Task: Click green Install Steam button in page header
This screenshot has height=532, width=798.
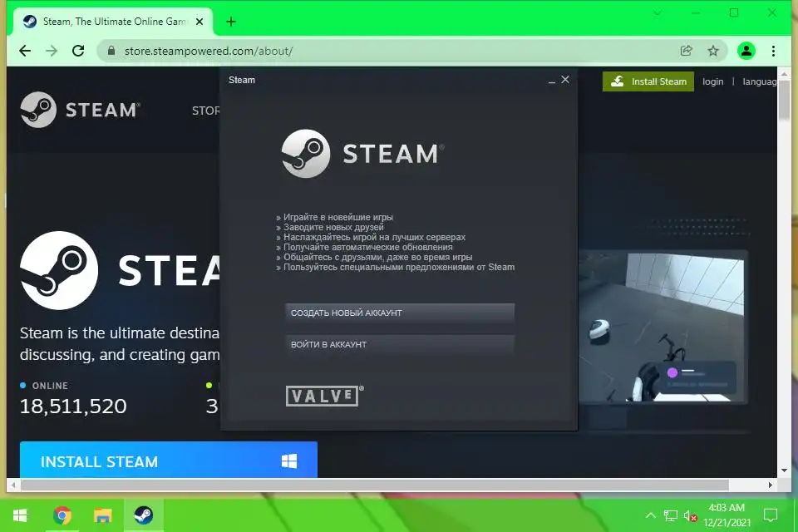Action: 648,81
